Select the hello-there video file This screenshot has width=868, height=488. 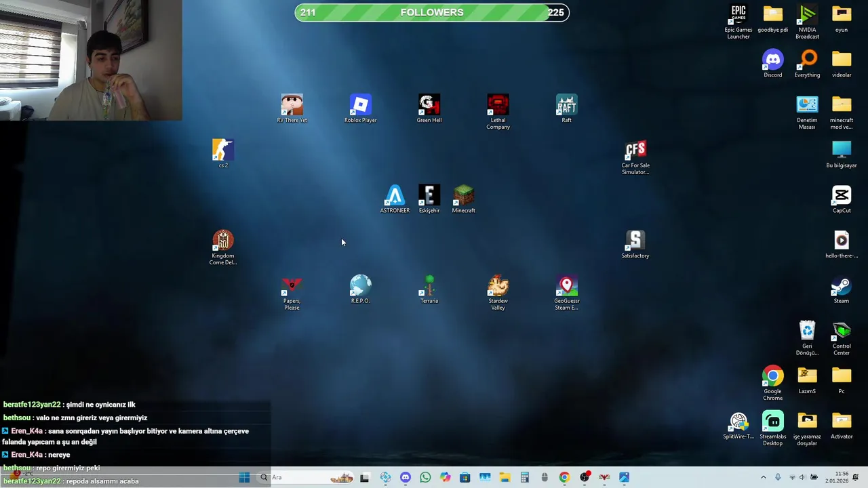842,245
